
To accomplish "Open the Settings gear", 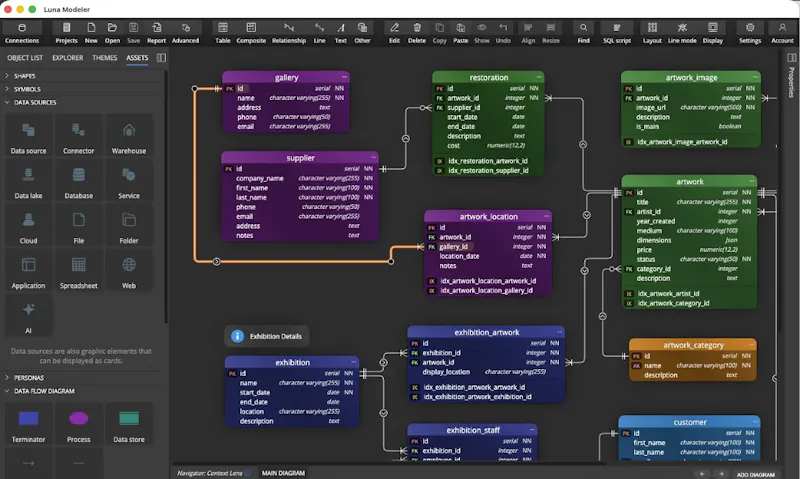I will [750, 33].
